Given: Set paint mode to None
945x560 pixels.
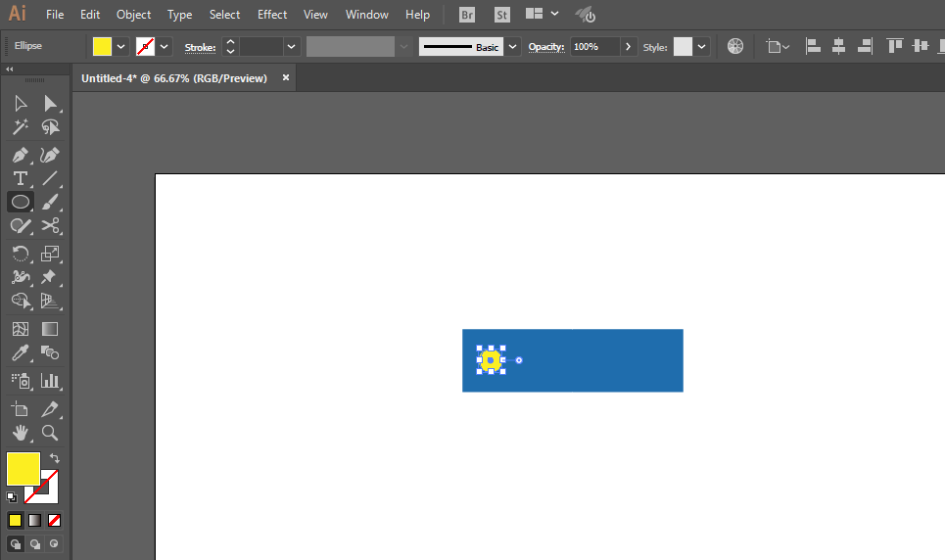Looking at the screenshot, I should point(55,520).
